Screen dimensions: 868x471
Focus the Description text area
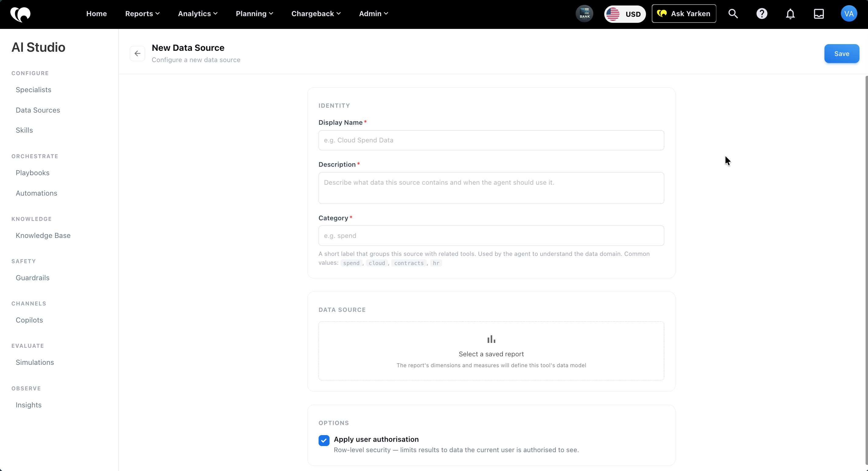[491, 188]
